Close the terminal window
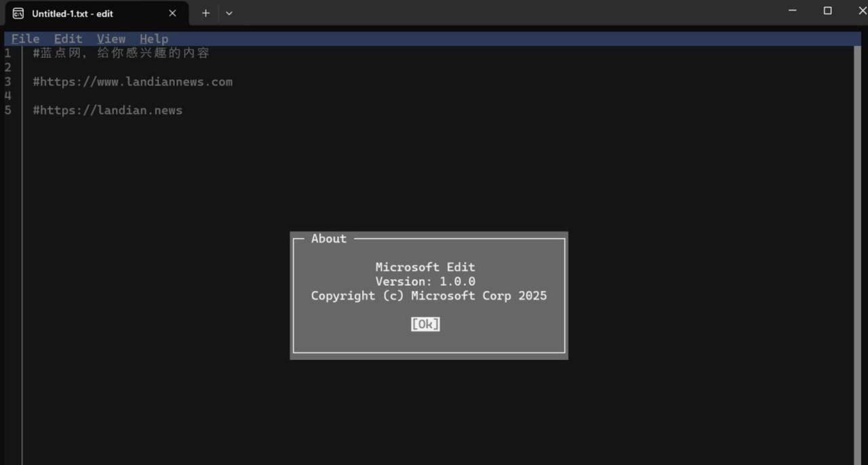This screenshot has width=868, height=465. point(861,11)
